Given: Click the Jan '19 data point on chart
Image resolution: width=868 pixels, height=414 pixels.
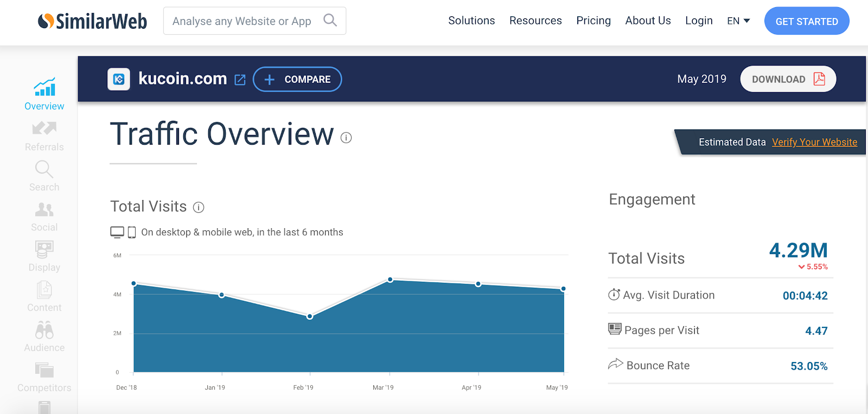Looking at the screenshot, I should [221, 295].
